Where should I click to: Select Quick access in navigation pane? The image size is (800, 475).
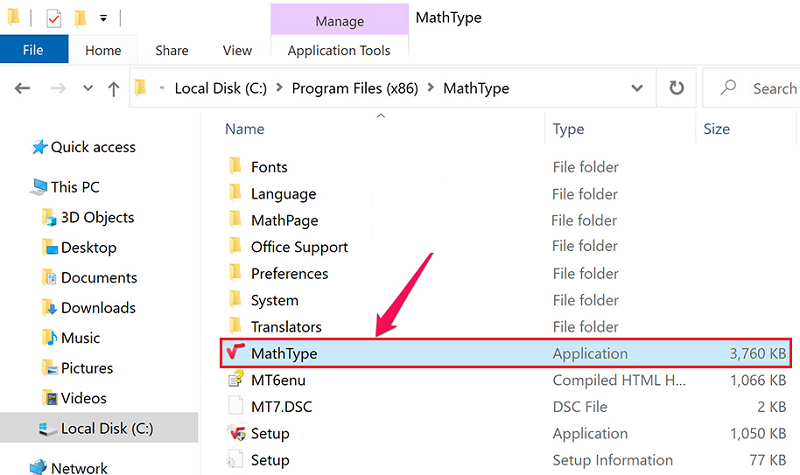84,147
